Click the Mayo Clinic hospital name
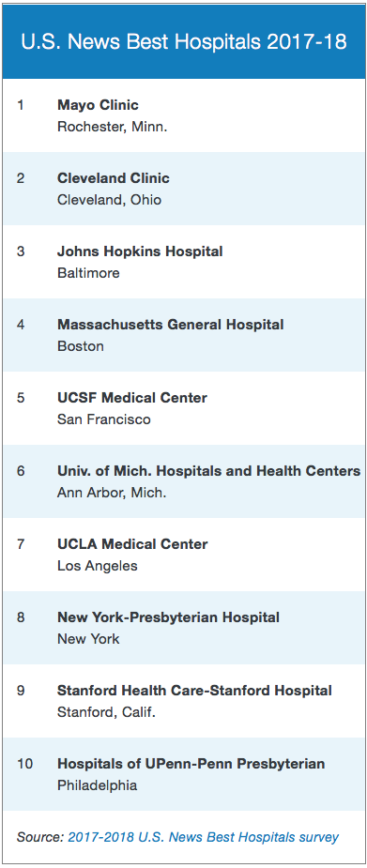This screenshot has width=367, height=868. click(x=98, y=104)
